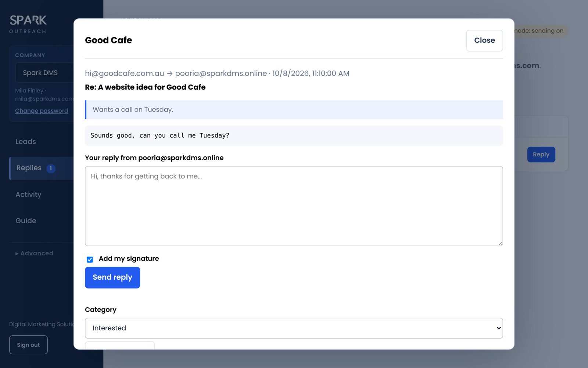The width and height of the screenshot is (588, 368).
Task: Click the Sign out button
Action: click(x=28, y=345)
